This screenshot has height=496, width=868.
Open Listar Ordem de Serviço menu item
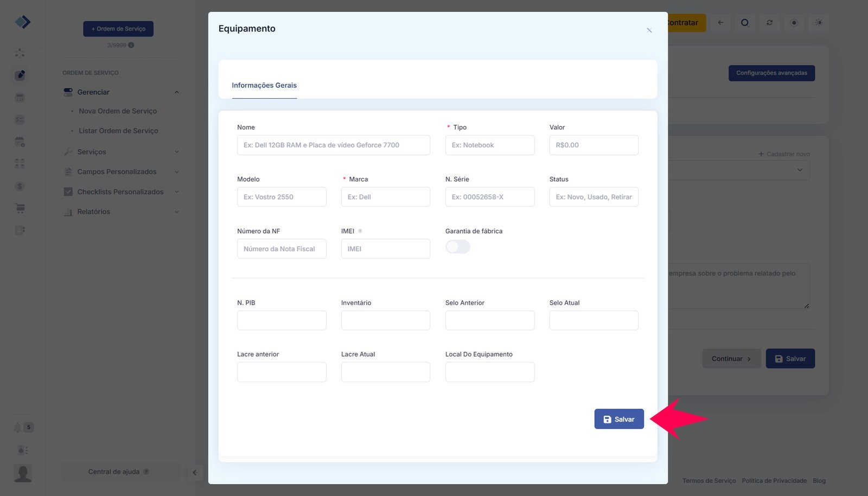coord(118,131)
